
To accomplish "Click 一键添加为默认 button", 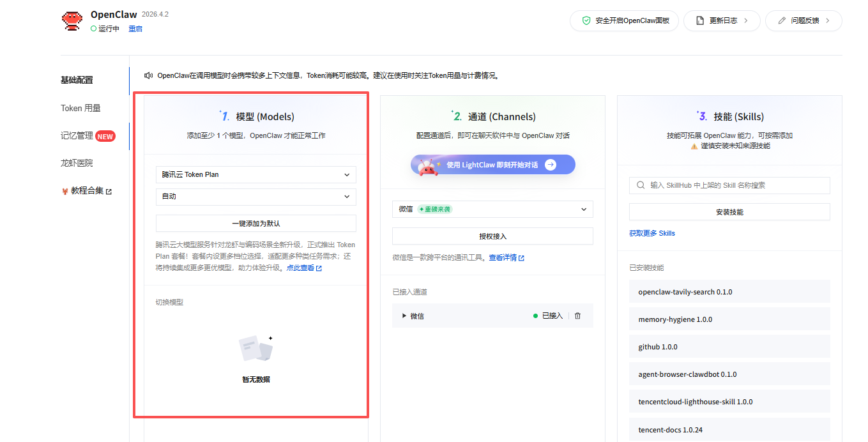I will (256, 224).
